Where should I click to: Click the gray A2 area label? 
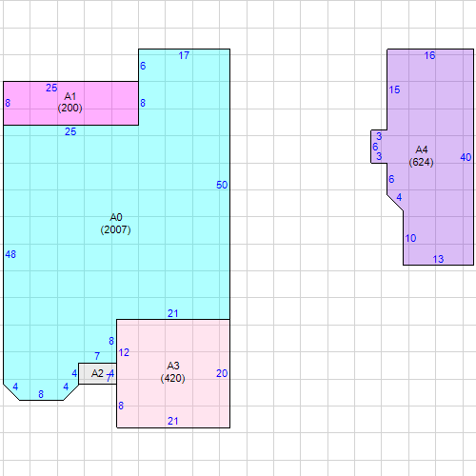pos(97,373)
